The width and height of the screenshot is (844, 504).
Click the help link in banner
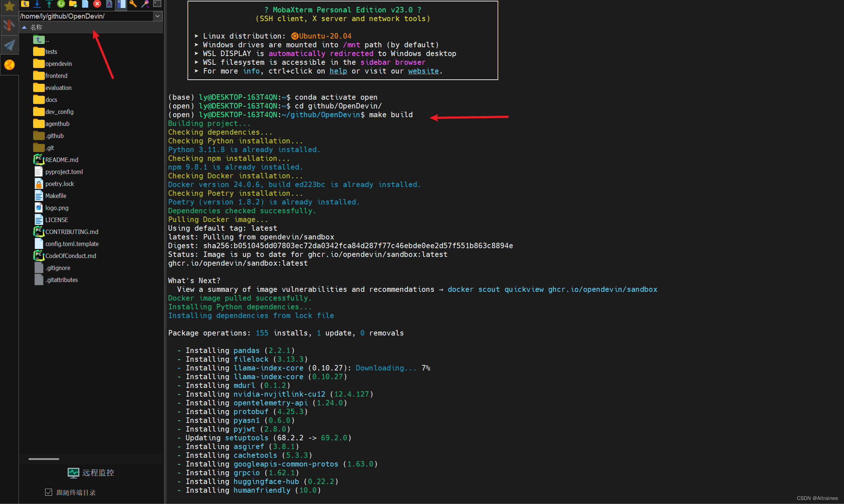(338, 71)
